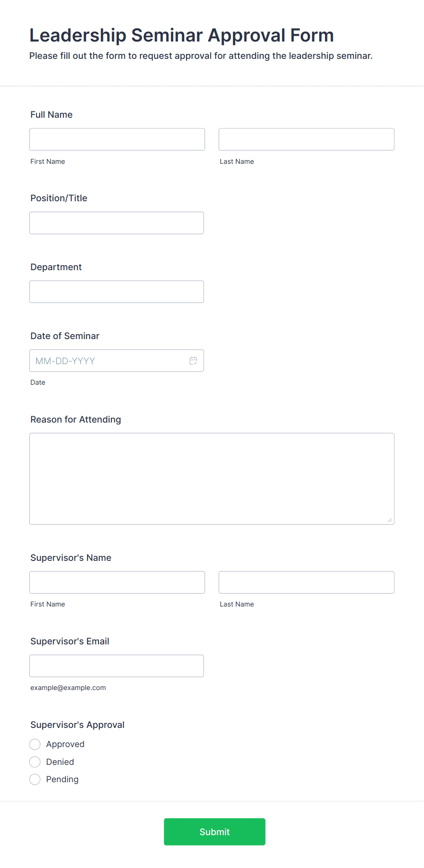Screen dimensions: 424x868
Task: Select the Denied radio button
Action: click(x=35, y=762)
